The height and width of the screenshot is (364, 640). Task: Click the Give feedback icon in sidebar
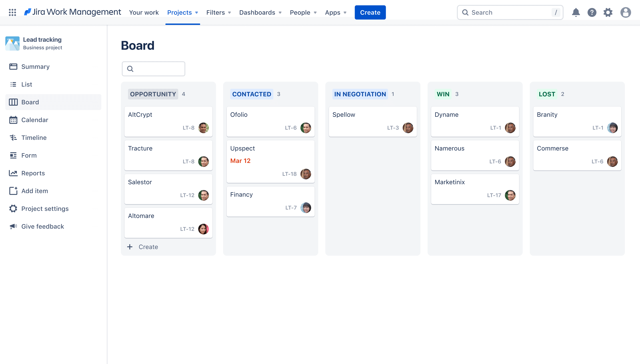(13, 226)
